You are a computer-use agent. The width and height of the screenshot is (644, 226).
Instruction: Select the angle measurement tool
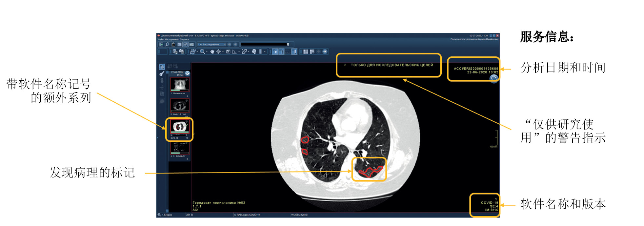234,51
